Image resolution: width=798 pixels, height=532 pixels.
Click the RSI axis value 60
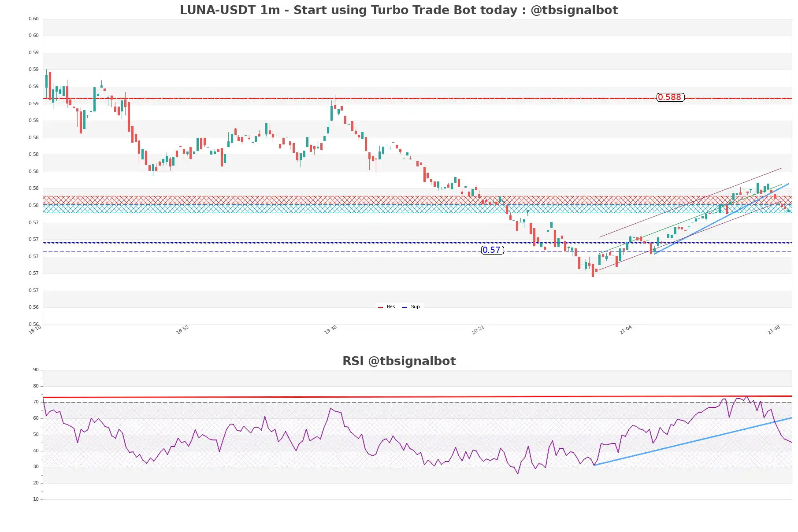click(36, 418)
